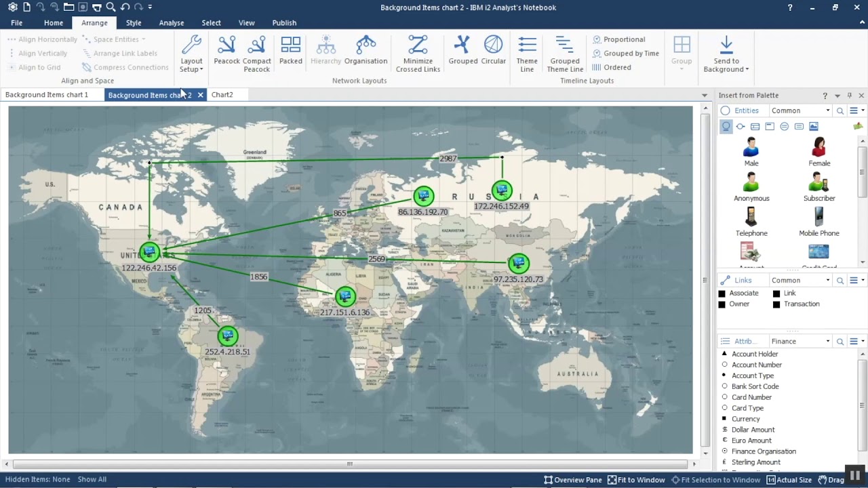The width and height of the screenshot is (868, 488).
Task: Open the Layout Setup dropdown
Action: [x=191, y=54]
